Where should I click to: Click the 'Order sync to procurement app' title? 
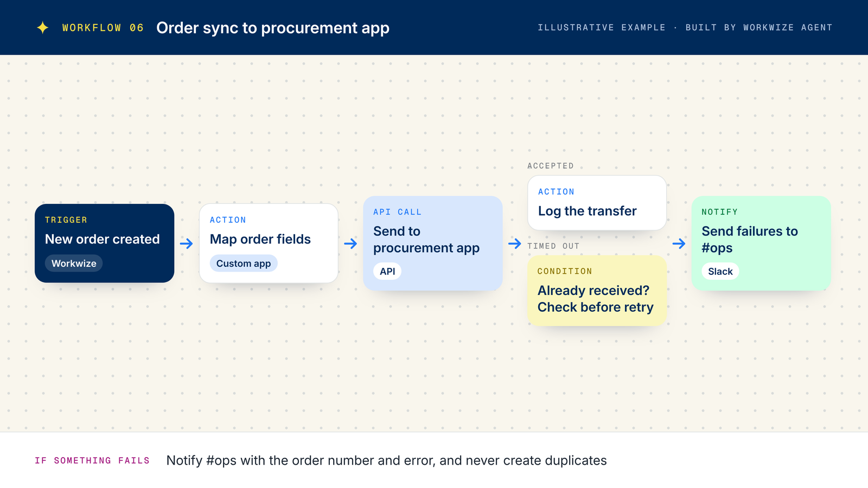273,28
